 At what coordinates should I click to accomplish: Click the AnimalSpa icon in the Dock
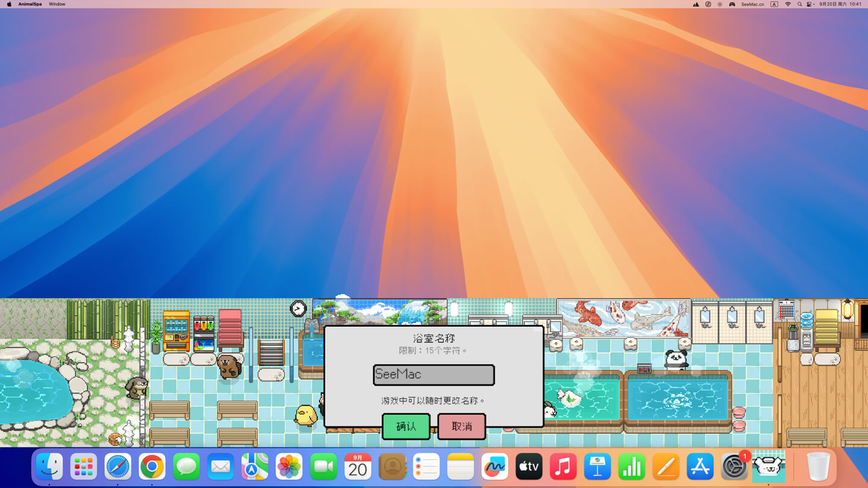(768, 467)
